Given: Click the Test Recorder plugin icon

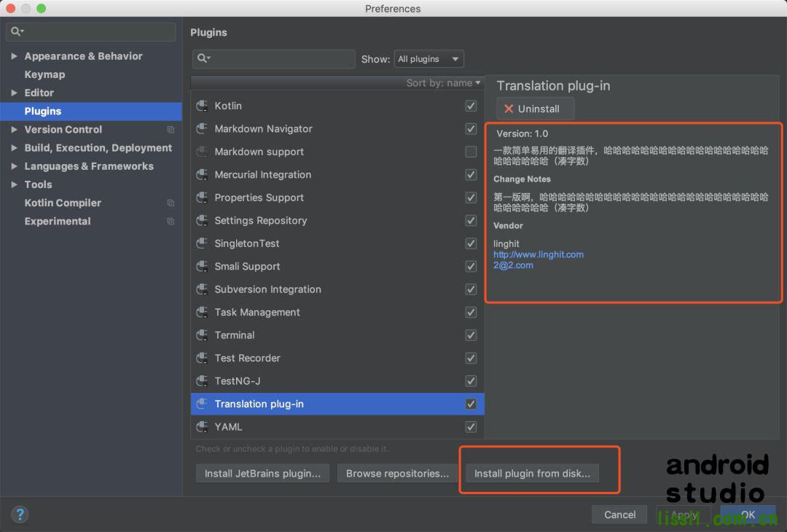Looking at the screenshot, I should point(203,358).
